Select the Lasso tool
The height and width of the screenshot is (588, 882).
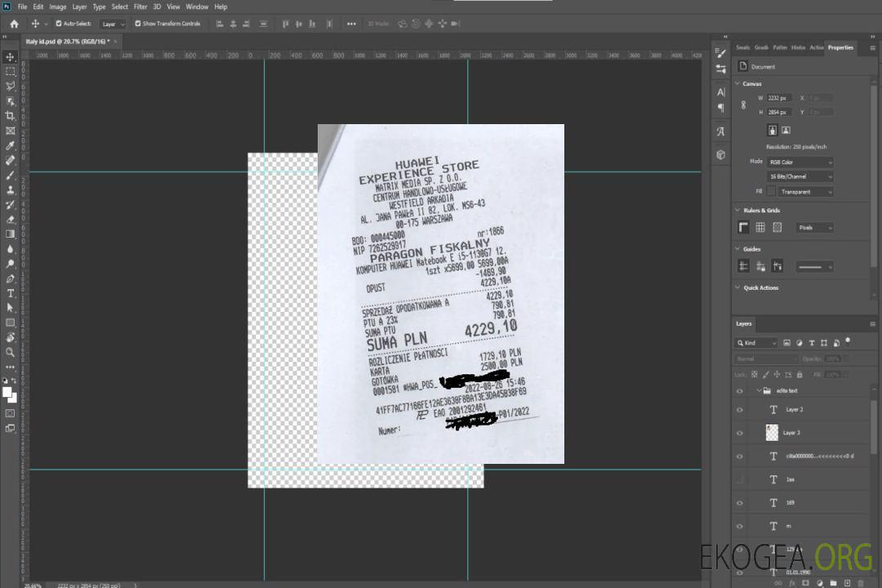click(x=10, y=86)
